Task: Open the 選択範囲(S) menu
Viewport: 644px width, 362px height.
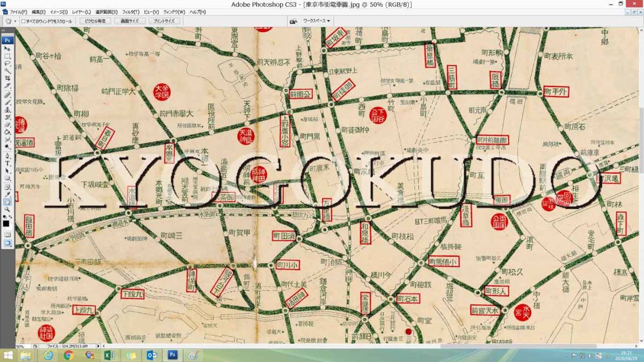Action: [107, 12]
